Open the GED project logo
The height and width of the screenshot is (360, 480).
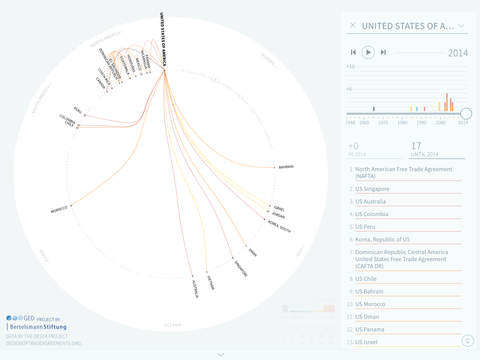[21, 318]
